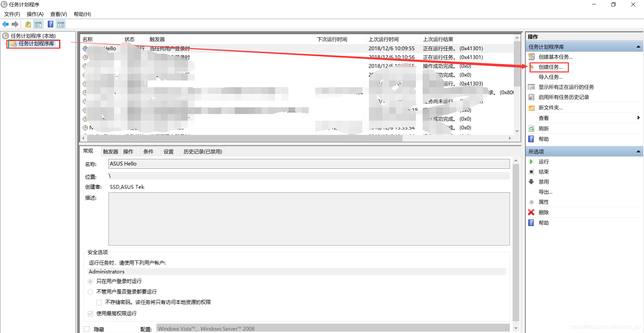Image resolution: width=644 pixels, height=333 pixels.
Task: Open the Action menu
Action: click(x=35, y=14)
